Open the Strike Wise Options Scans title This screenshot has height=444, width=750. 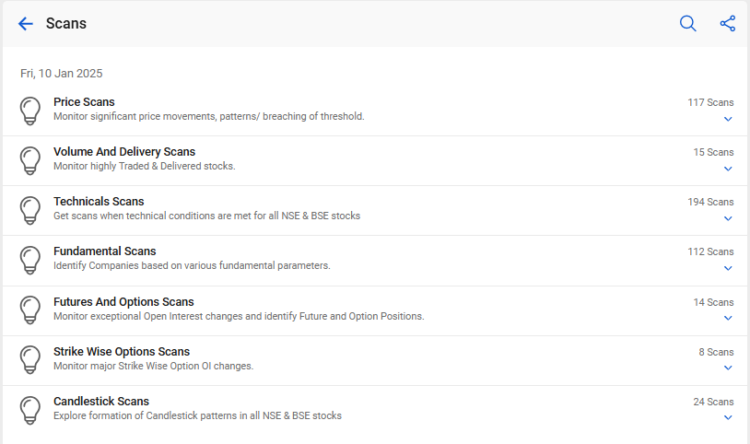pyautogui.click(x=121, y=351)
